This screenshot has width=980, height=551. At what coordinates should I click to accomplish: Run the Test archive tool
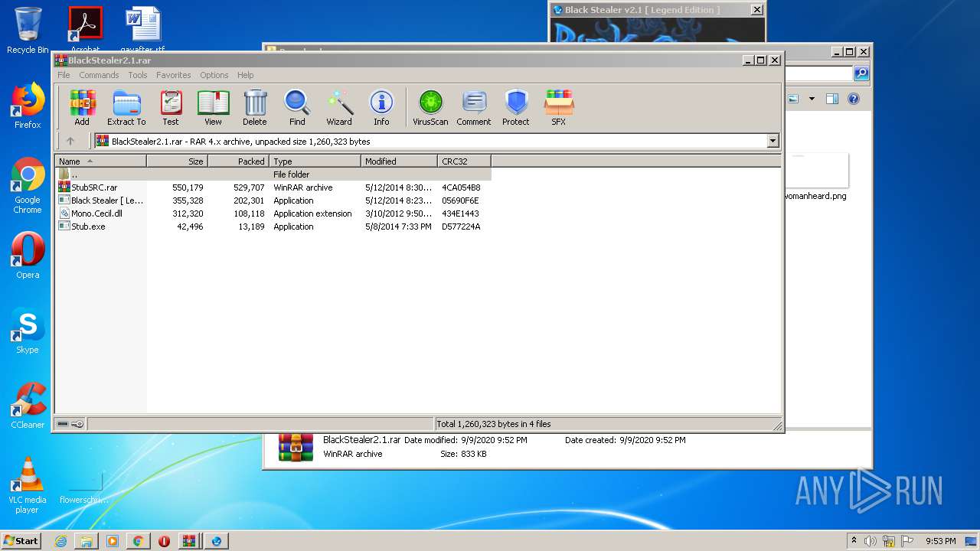click(171, 107)
